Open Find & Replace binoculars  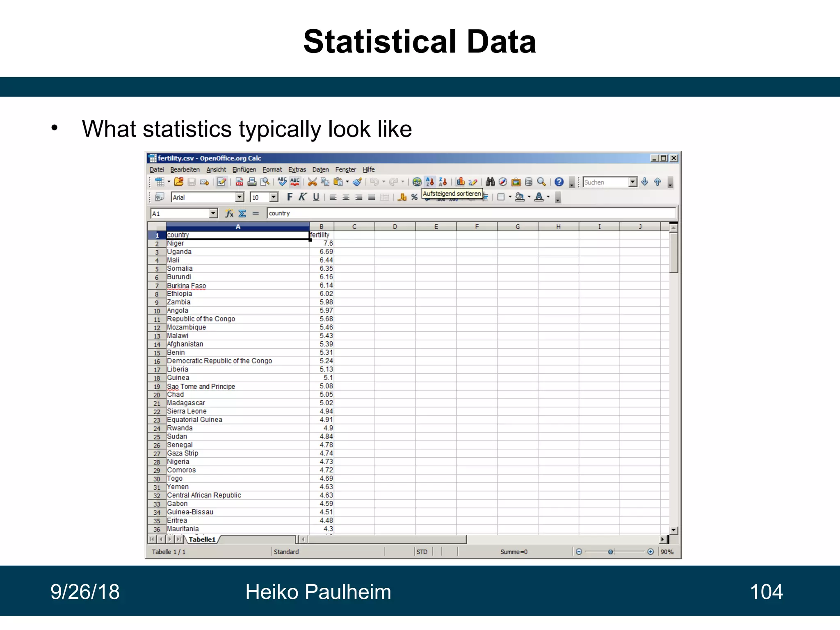[x=491, y=182]
